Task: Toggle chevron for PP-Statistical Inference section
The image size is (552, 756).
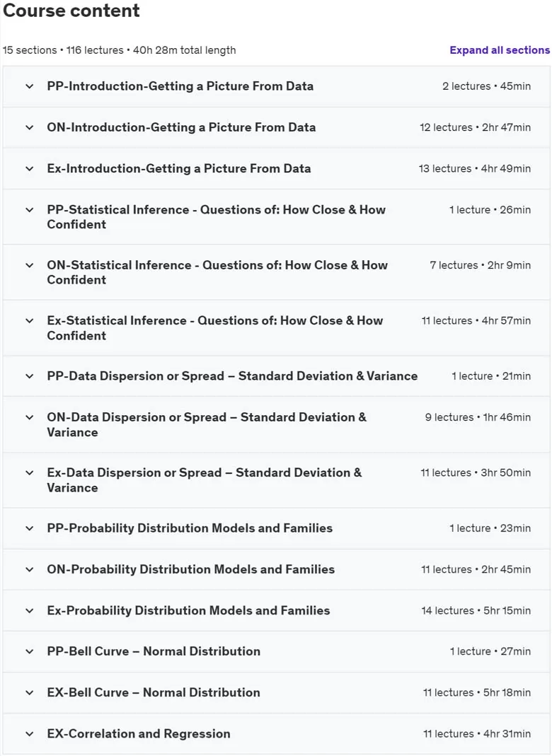Action: (x=30, y=210)
